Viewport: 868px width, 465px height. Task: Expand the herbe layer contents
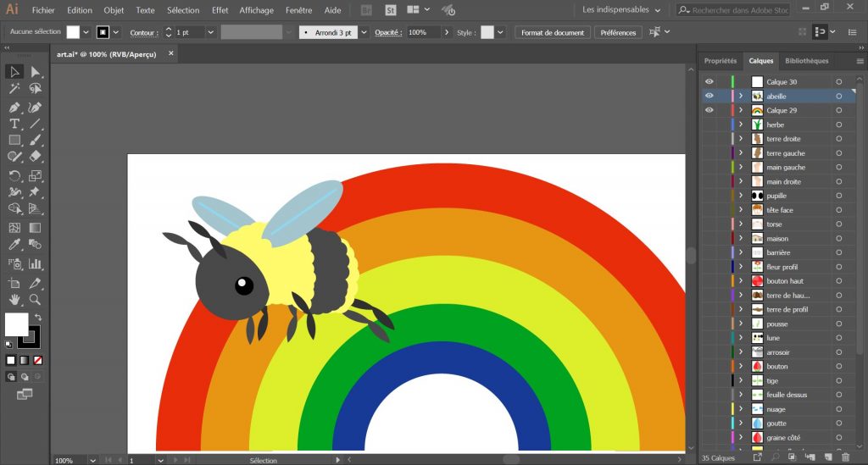pos(741,125)
